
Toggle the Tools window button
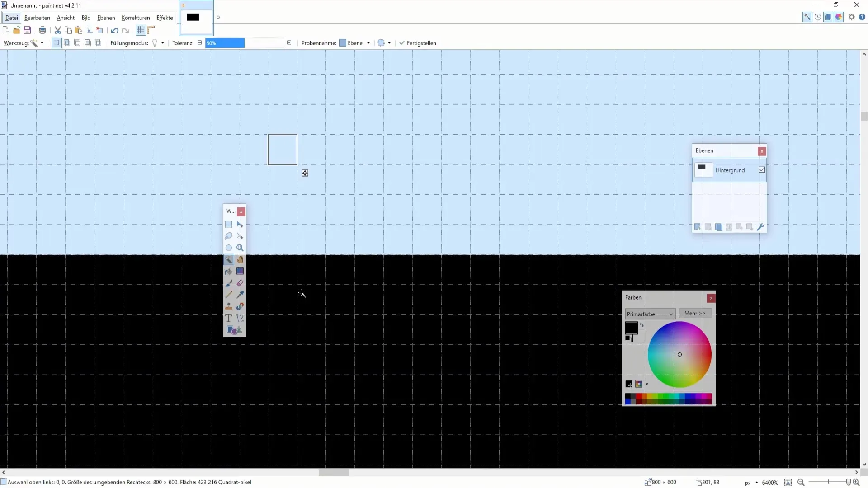pos(807,17)
